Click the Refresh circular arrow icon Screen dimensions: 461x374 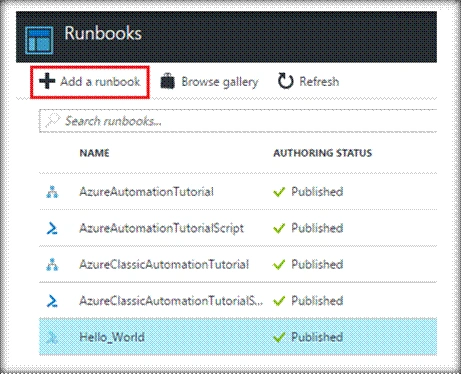286,81
